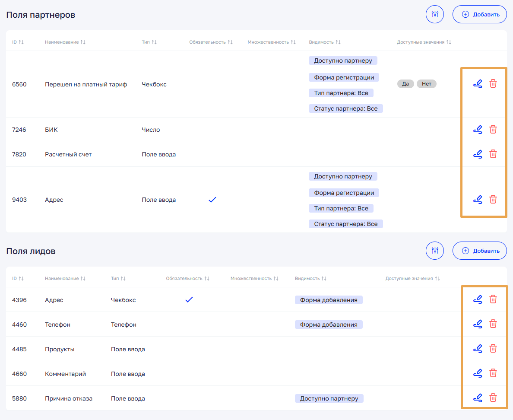This screenshot has width=513, height=420.
Task: Click the Да value chip
Action: (405, 84)
